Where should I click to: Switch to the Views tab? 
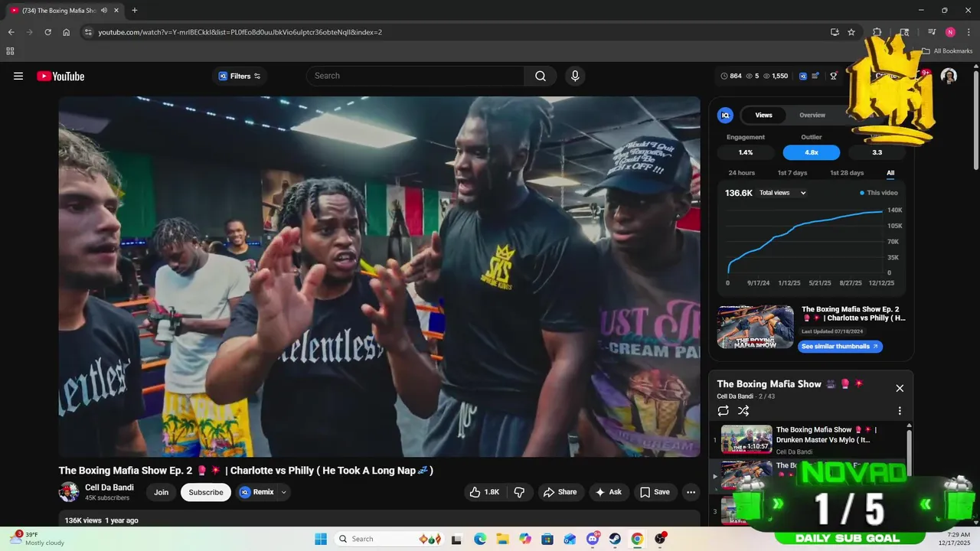(x=763, y=115)
